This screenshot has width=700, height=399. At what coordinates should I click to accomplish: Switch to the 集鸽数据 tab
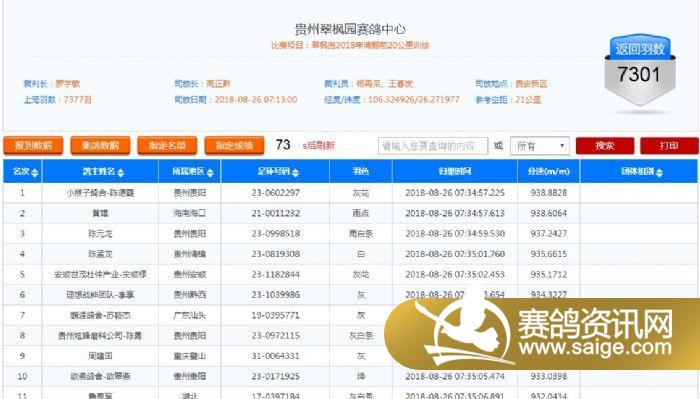click(100, 145)
